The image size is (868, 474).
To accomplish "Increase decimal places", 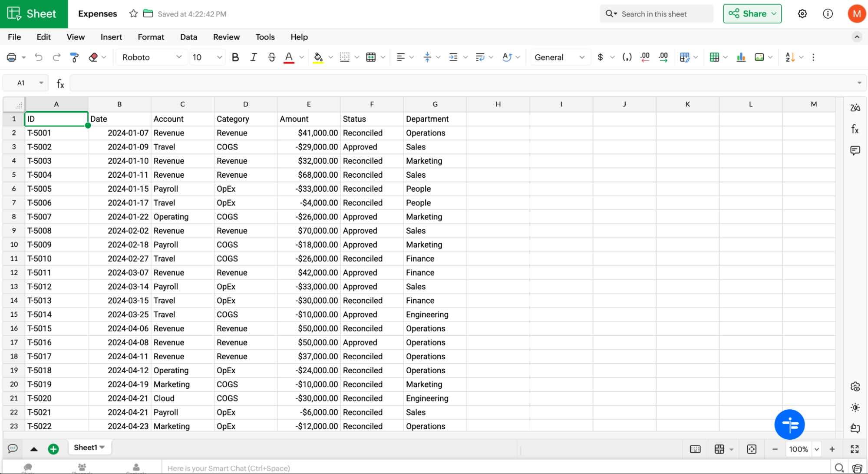I will [x=663, y=57].
